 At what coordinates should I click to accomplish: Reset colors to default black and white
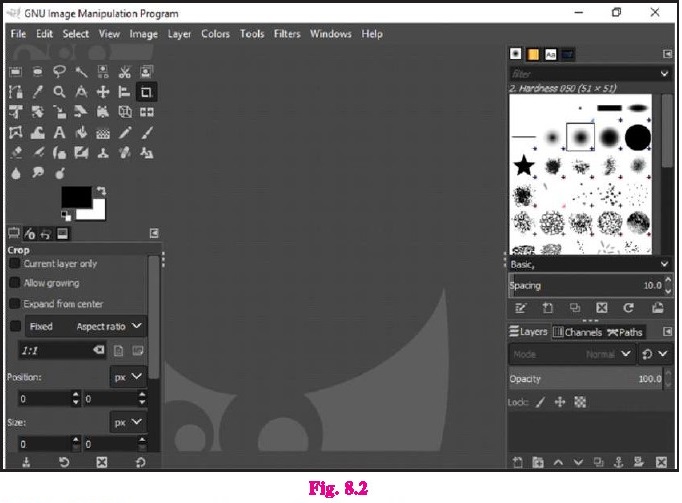(66, 215)
